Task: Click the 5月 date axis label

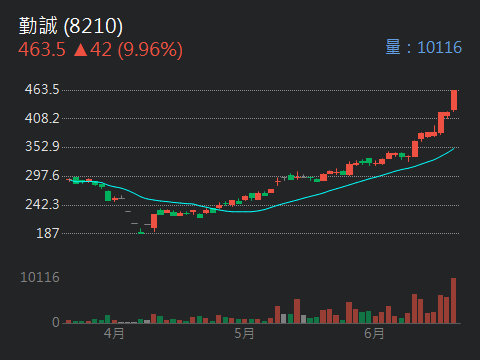Action: 244,333
